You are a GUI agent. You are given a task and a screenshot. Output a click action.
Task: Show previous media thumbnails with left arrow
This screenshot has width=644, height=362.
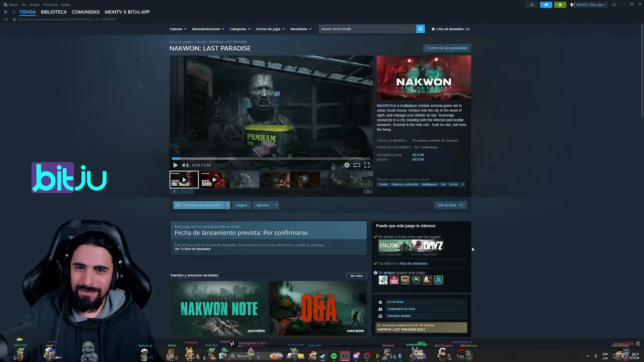pyautogui.click(x=174, y=192)
